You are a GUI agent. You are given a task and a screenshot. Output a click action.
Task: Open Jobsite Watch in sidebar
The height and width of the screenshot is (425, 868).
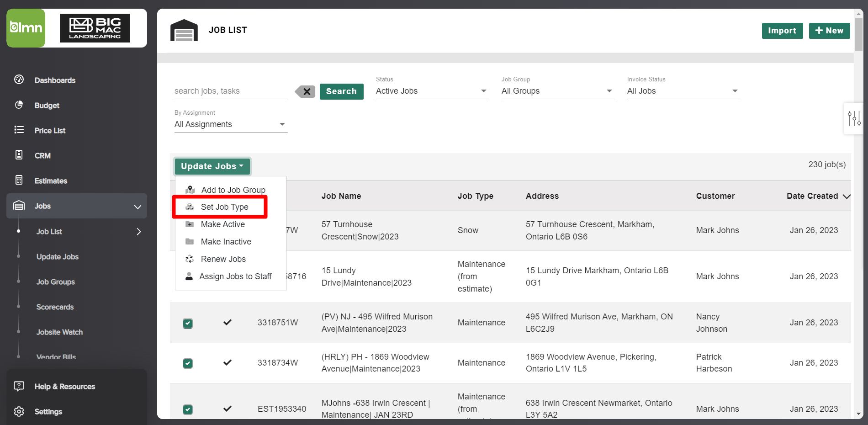pyautogui.click(x=59, y=332)
